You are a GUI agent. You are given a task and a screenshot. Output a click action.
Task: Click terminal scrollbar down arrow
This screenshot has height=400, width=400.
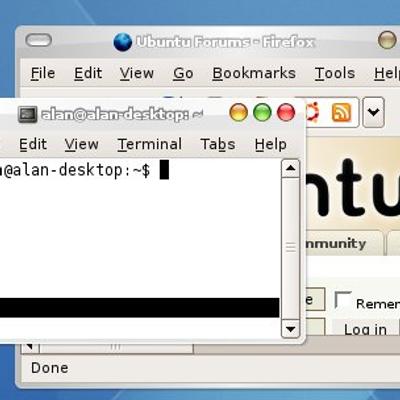pos(290,329)
